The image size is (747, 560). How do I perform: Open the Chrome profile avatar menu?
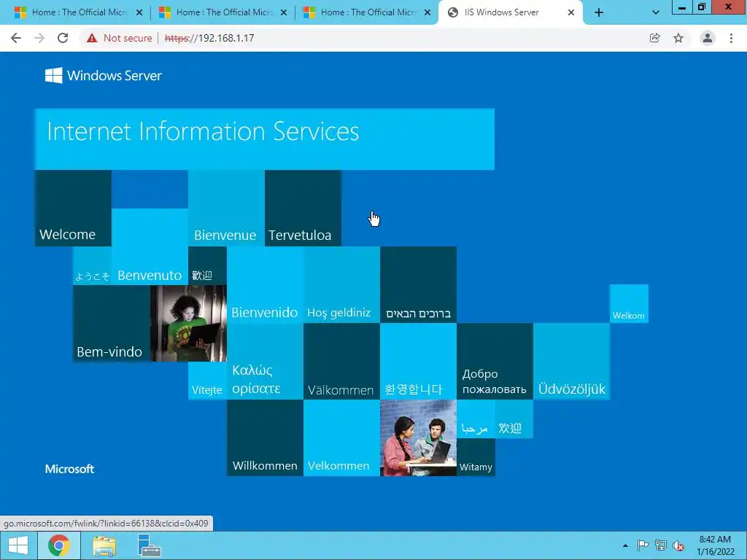click(x=708, y=38)
